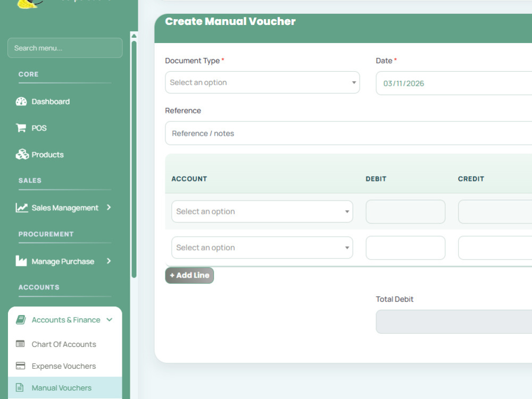This screenshot has height=399, width=532.
Task: Click second row Credit input
Action: (495, 248)
